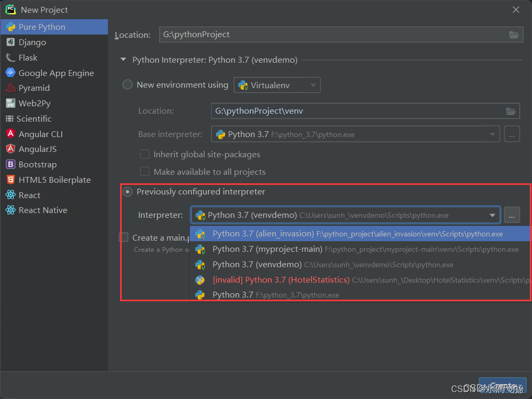Click the React Native atom icon
This screenshot has width=532, height=399.
pyautogui.click(x=11, y=210)
